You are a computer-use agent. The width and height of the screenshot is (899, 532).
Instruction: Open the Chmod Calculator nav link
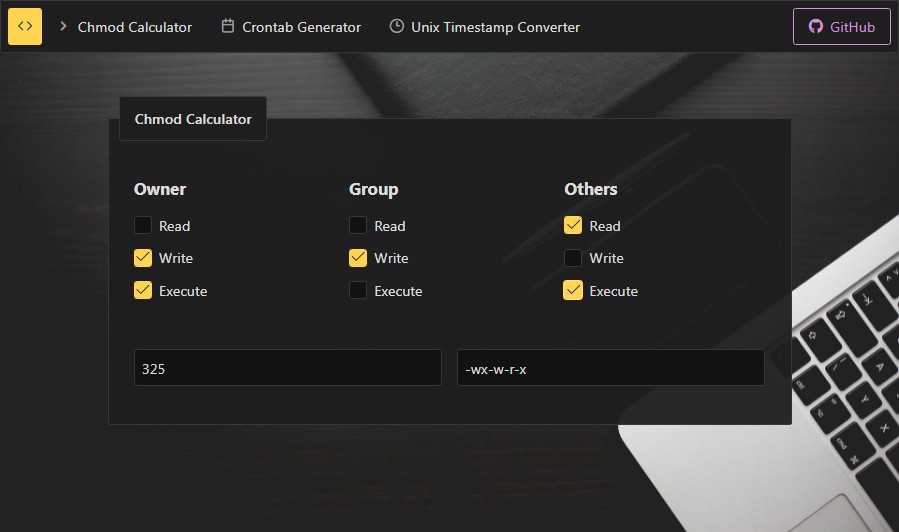tap(134, 27)
